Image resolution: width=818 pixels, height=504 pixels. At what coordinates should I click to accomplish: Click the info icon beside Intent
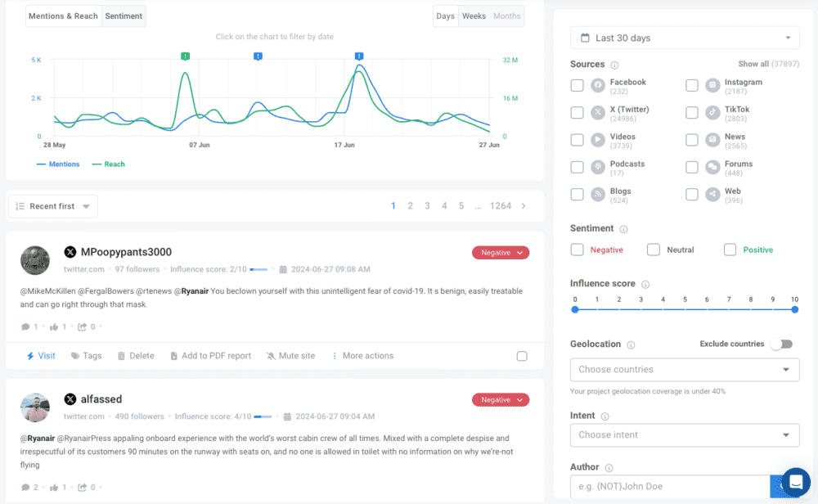coord(605,416)
